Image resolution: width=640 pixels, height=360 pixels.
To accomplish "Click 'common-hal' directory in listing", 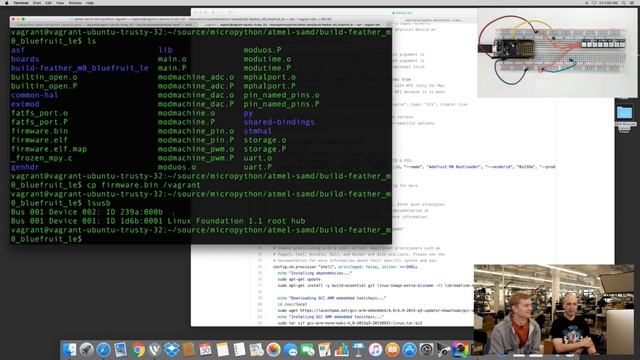I will (x=34, y=95).
